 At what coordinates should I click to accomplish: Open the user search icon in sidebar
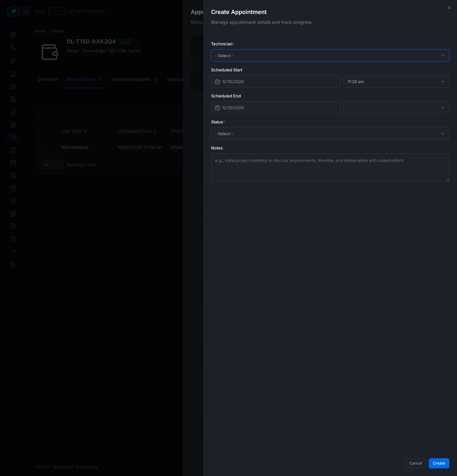[x=13, y=47]
